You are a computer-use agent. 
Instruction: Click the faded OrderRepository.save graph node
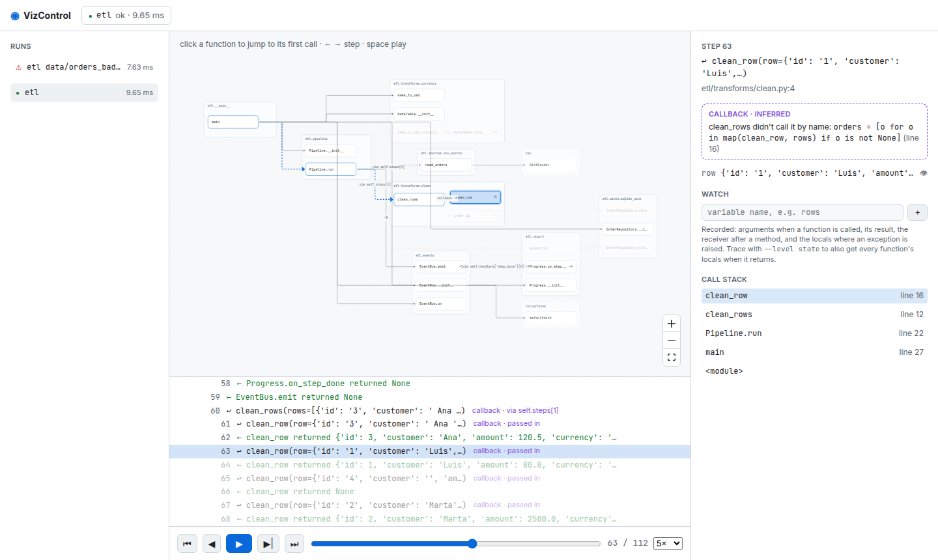[x=628, y=210]
